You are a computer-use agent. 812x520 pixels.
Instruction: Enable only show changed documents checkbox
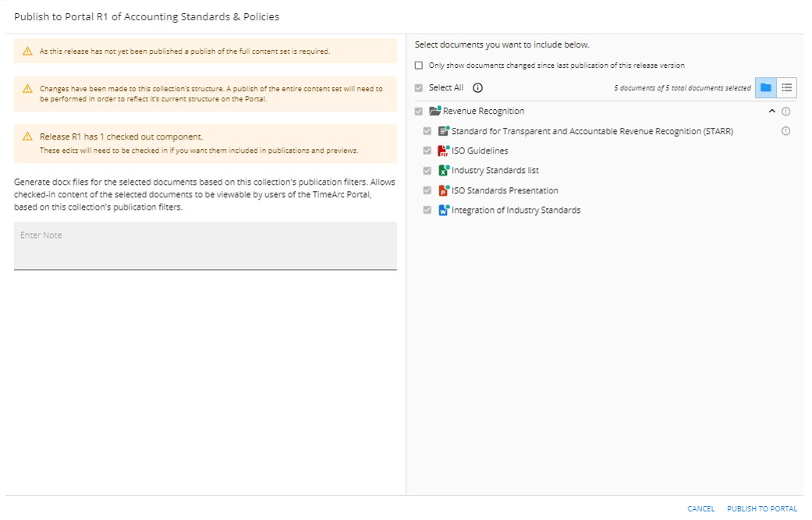coord(420,65)
